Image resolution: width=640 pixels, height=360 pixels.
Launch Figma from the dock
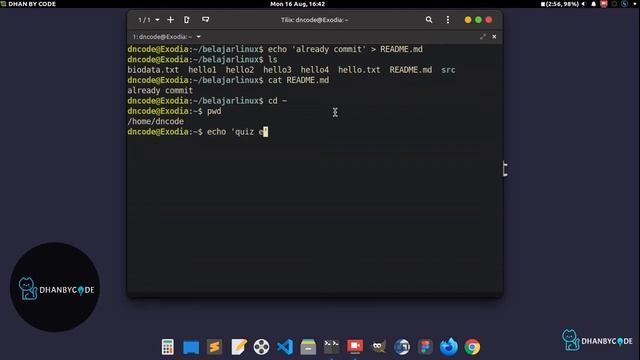pyautogui.click(x=425, y=347)
